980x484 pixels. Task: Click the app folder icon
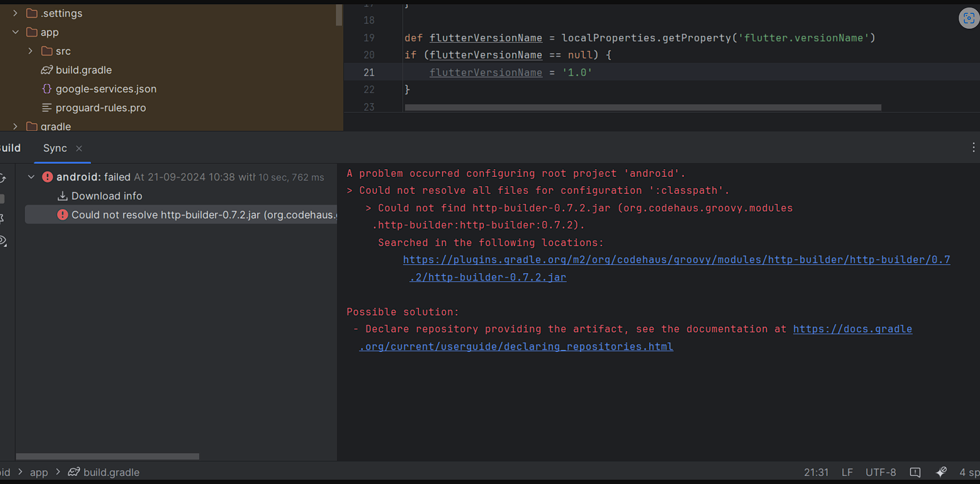point(32,32)
